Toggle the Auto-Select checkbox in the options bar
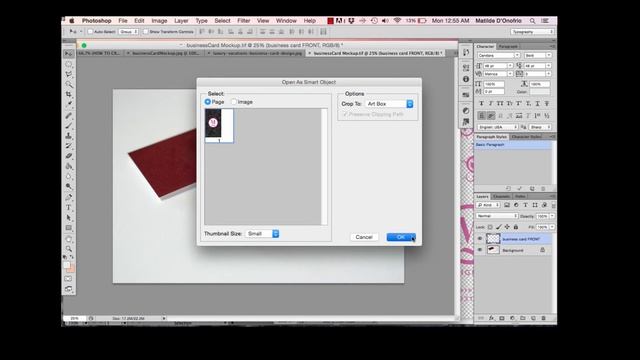The width and height of the screenshot is (640, 360). click(91, 31)
